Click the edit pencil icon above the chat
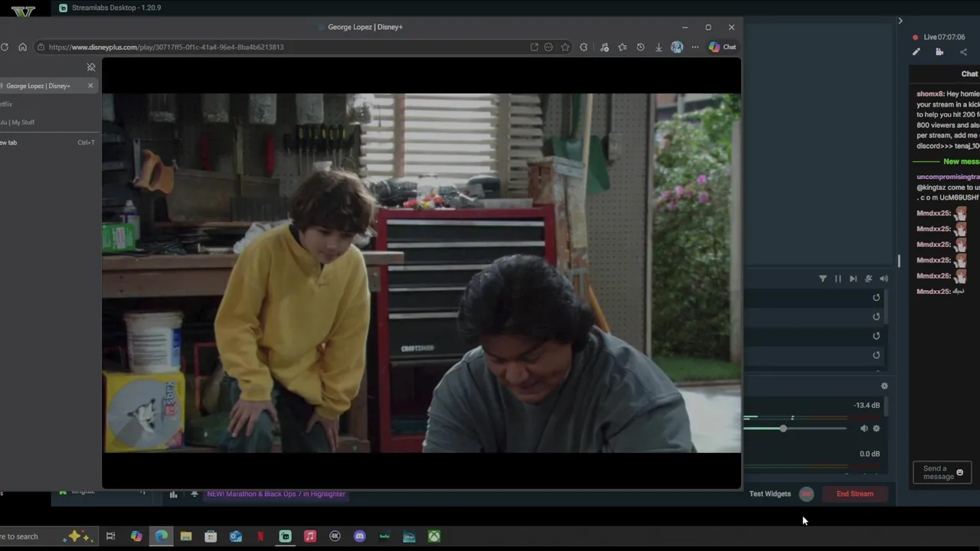 [916, 52]
